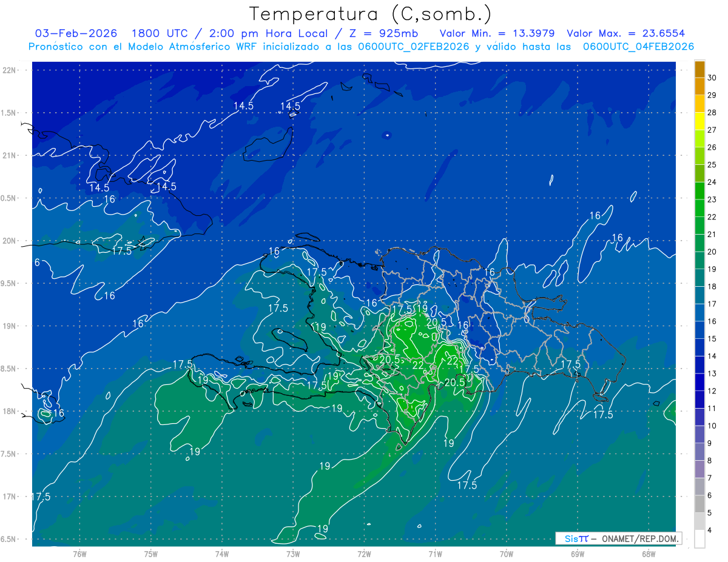Click the "71W" longitude axis label
Screen dimensions: 728x562
coord(435,554)
